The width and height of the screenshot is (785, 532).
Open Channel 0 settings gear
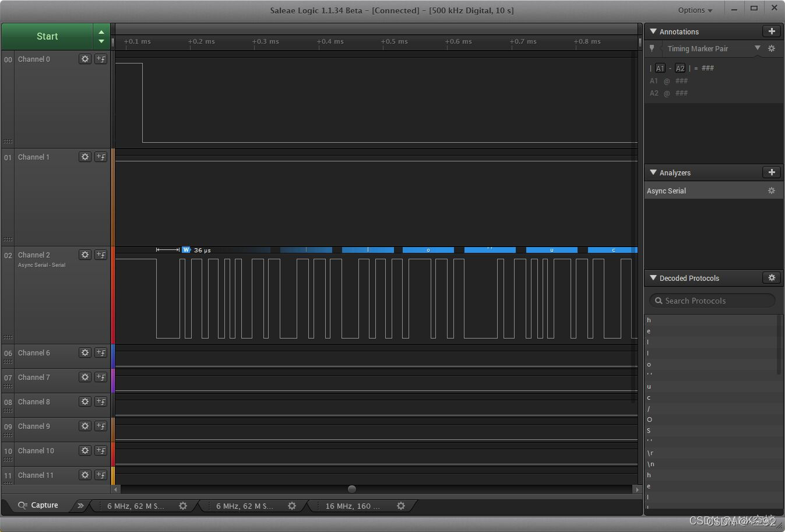pyautogui.click(x=85, y=59)
